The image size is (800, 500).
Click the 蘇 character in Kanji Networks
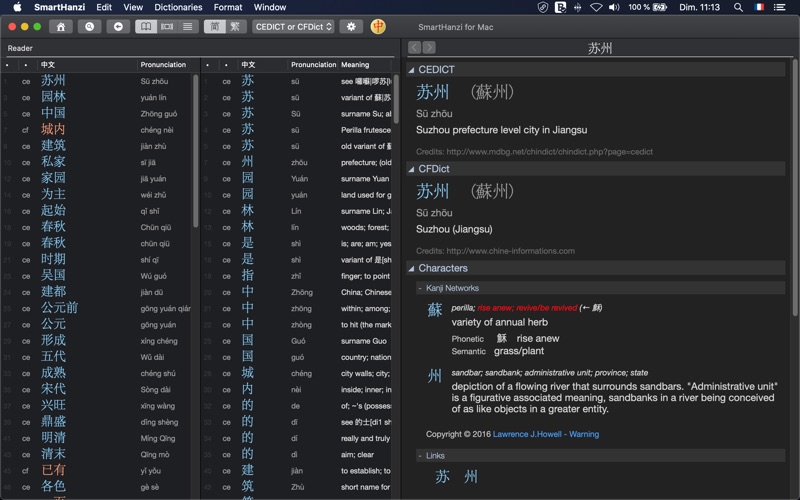435,310
